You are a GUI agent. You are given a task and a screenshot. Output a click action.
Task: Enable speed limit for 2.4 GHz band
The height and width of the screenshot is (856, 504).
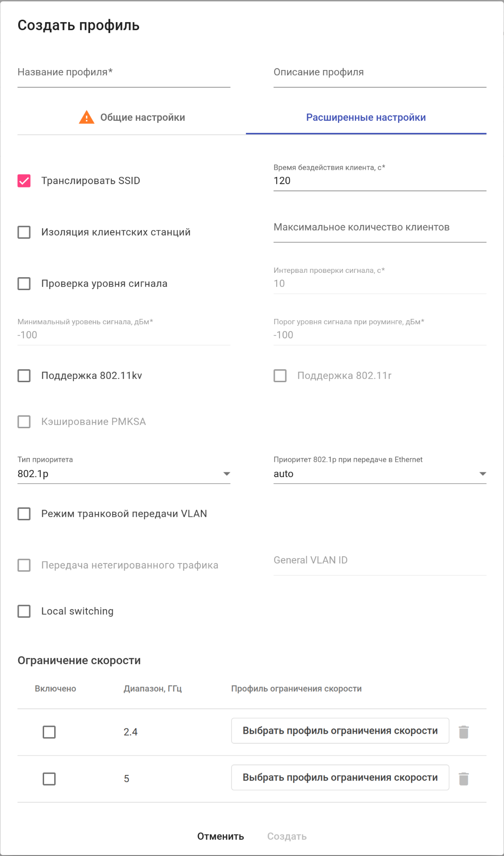pyautogui.click(x=49, y=732)
